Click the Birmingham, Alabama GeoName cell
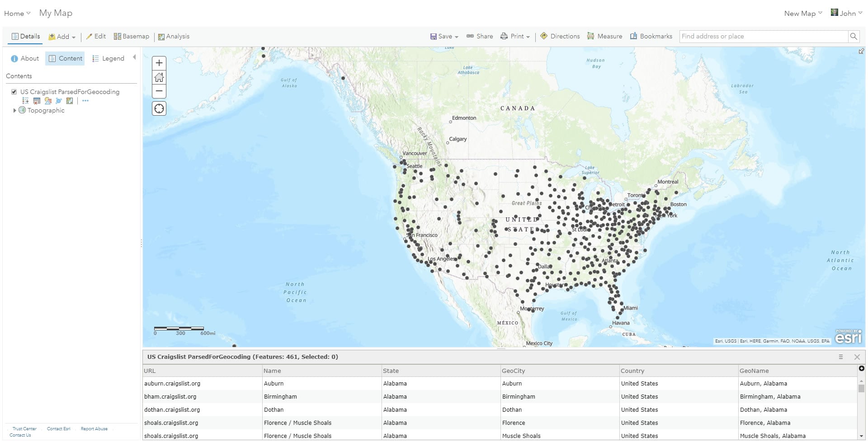The image size is (868, 442). coord(797,396)
